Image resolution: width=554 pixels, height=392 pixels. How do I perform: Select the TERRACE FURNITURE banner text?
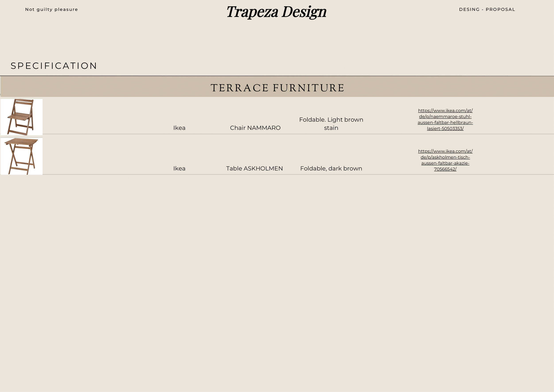point(277,88)
